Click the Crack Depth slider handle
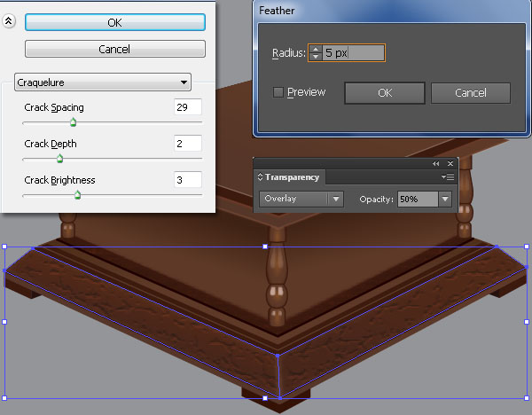Viewport: 532px width, 415px height. 59,159
